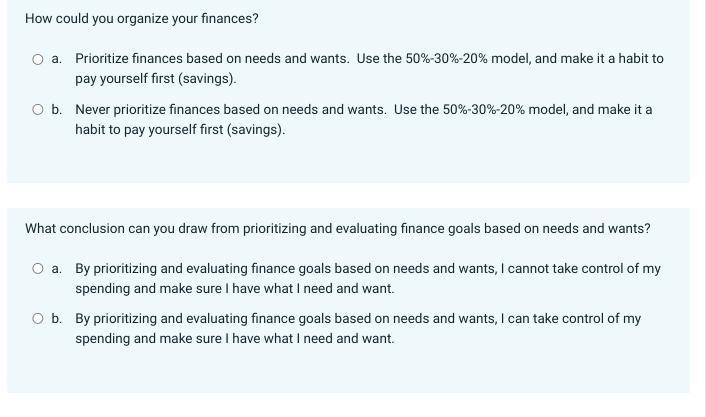Click the question "How could you organize your finances?"
Image resolution: width=706 pixels, height=417 pixels.
[x=142, y=18]
